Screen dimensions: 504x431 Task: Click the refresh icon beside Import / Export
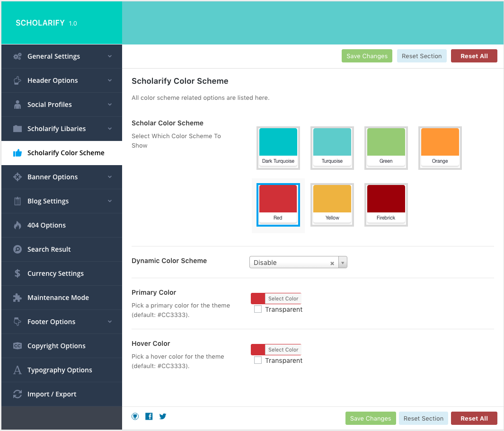18,394
